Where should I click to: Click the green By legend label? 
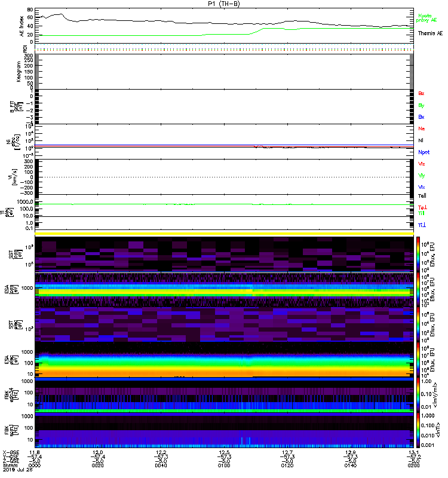pyautogui.click(x=421, y=106)
